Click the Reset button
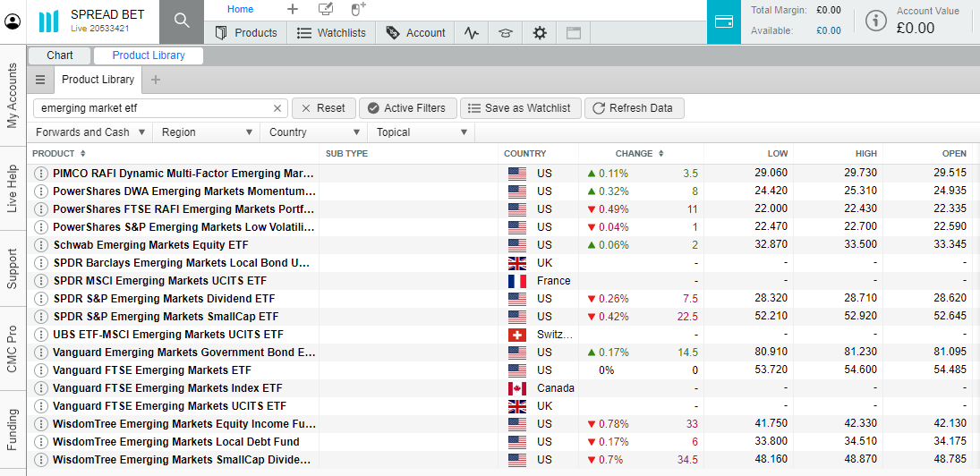980x476 pixels. [323, 108]
